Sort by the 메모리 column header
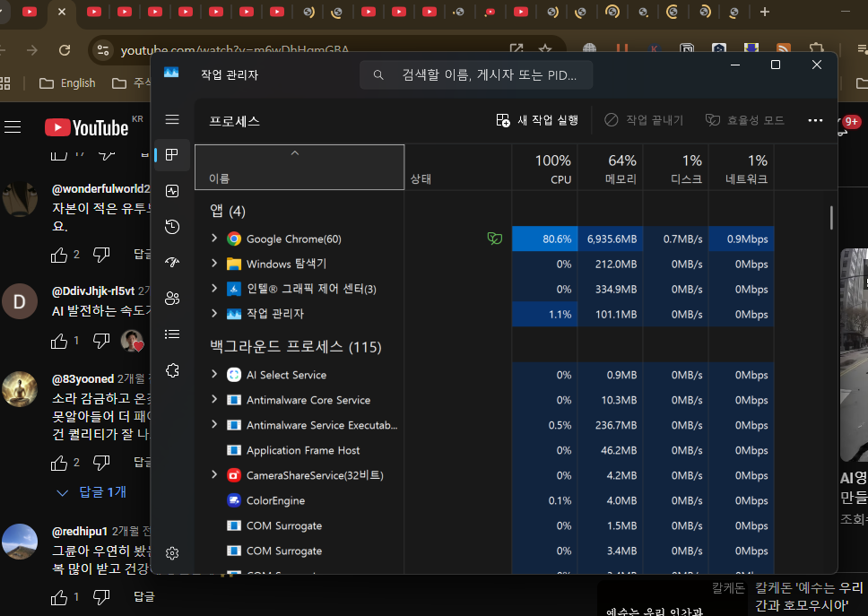 coord(610,167)
